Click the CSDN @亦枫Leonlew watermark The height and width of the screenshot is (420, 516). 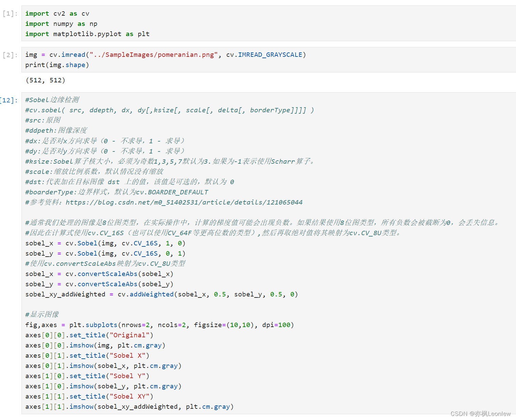click(x=480, y=414)
